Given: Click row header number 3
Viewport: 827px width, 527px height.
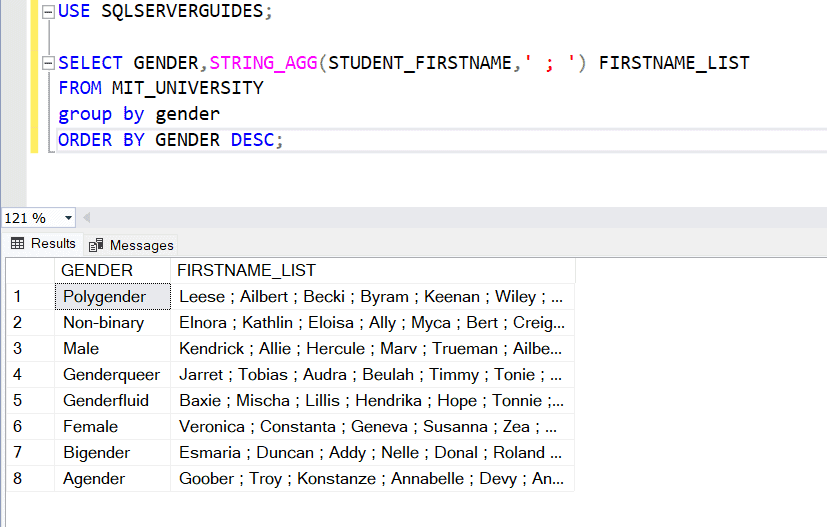Looking at the screenshot, I should coord(31,348).
